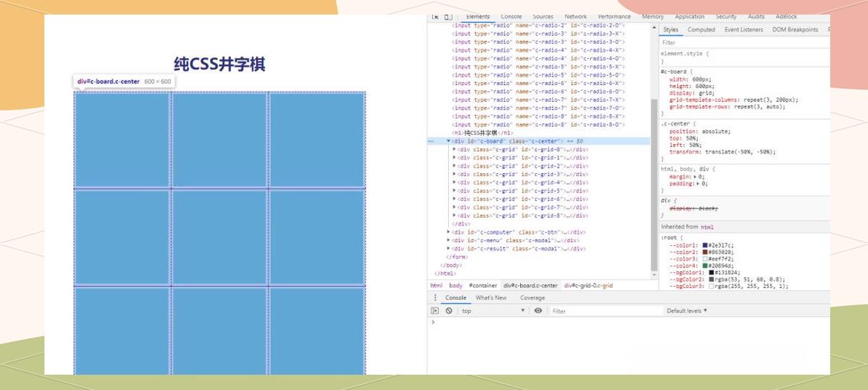Open the Security tab

pos(726,17)
